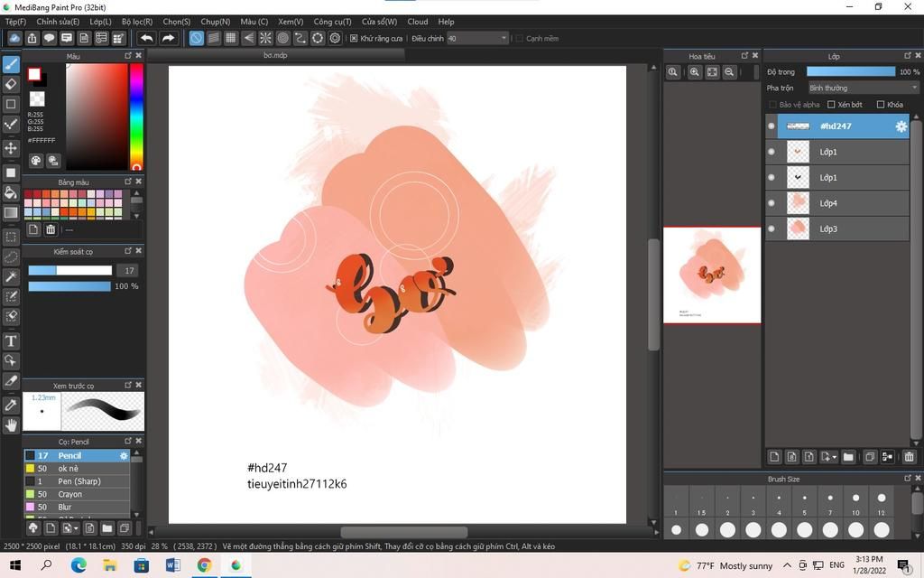Toggle the Khóa layer lock checkbox
This screenshot has height=578, width=924.
(x=881, y=105)
